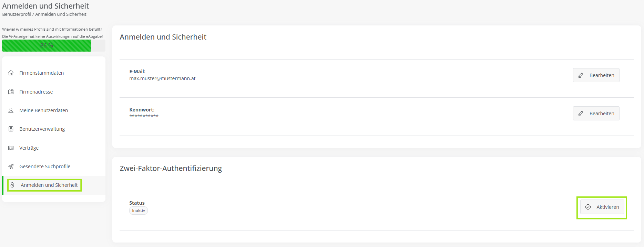Click the lock icon for Anmelden und Sicherheit

[12, 185]
